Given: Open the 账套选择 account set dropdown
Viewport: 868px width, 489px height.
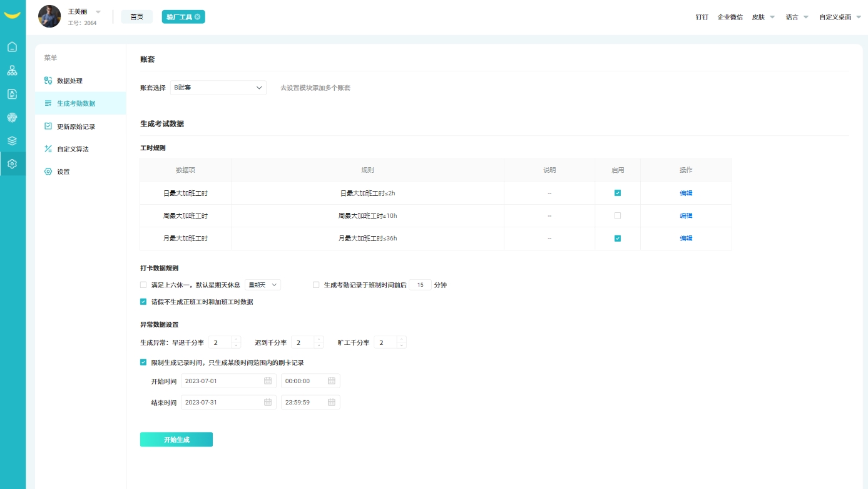Looking at the screenshot, I should 218,88.
